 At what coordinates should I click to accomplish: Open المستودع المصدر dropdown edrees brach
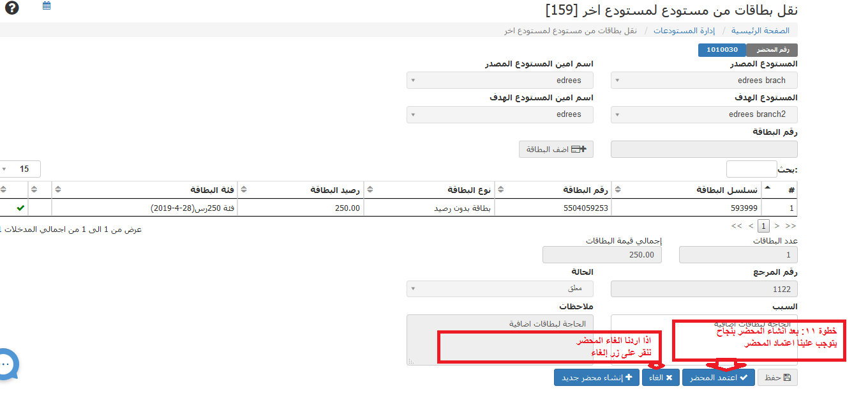point(704,81)
